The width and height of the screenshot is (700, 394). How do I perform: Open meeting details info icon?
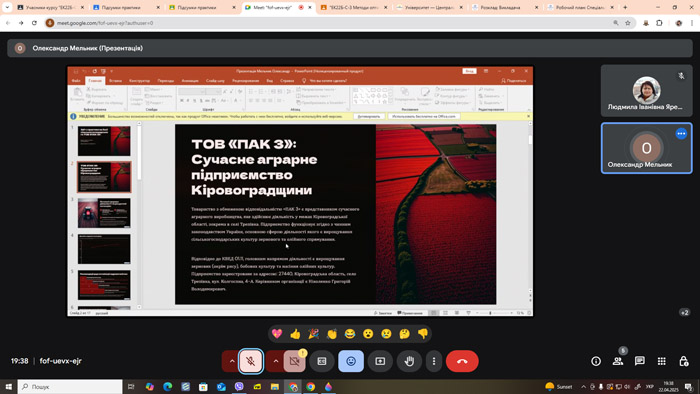coord(596,361)
